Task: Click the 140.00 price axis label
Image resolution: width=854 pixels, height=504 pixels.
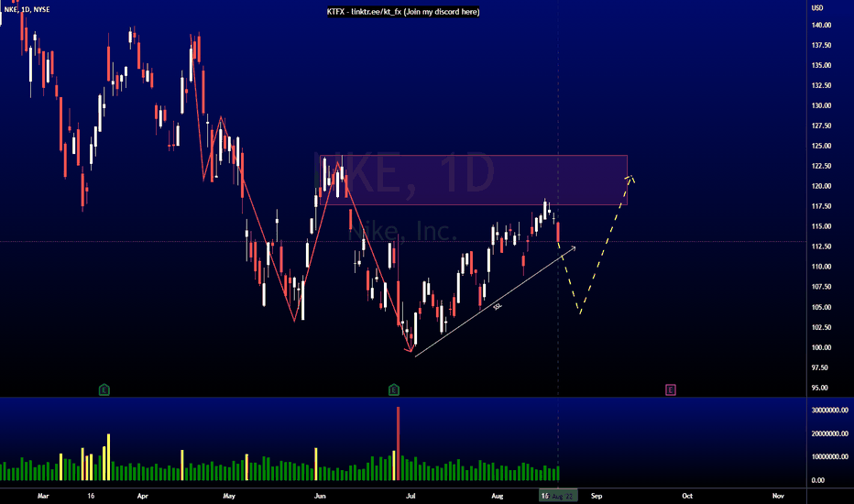Action: point(821,25)
